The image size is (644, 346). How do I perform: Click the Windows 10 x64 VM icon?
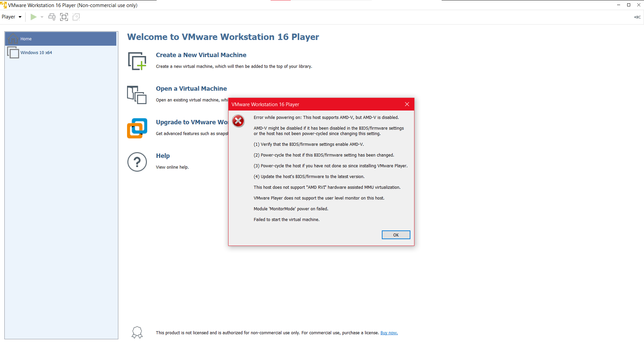pos(13,52)
